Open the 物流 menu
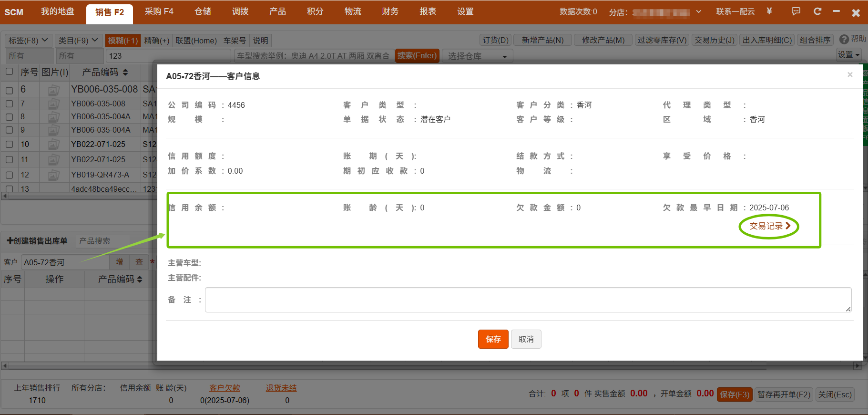The image size is (868, 415). coord(353,11)
